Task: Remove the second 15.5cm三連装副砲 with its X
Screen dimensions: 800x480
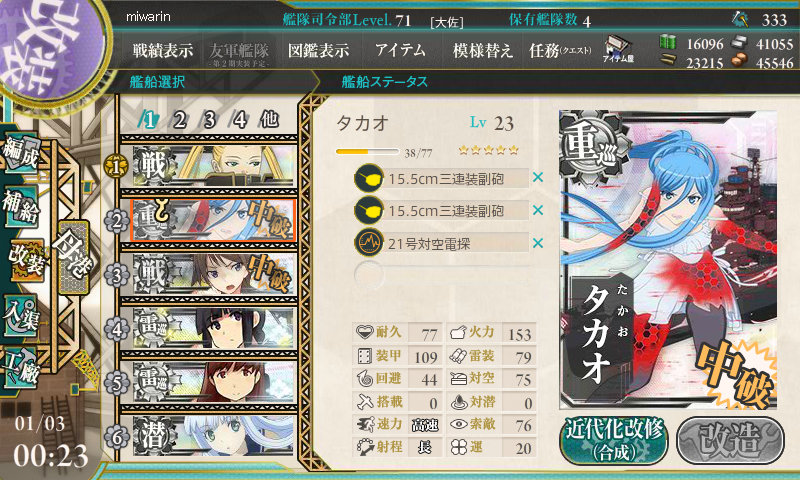Action: tap(538, 210)
